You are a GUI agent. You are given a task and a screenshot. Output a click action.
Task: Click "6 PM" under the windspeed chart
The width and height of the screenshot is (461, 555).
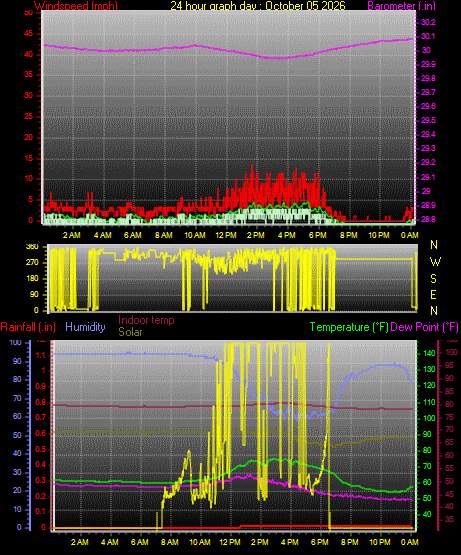click(x=318, y=235)
